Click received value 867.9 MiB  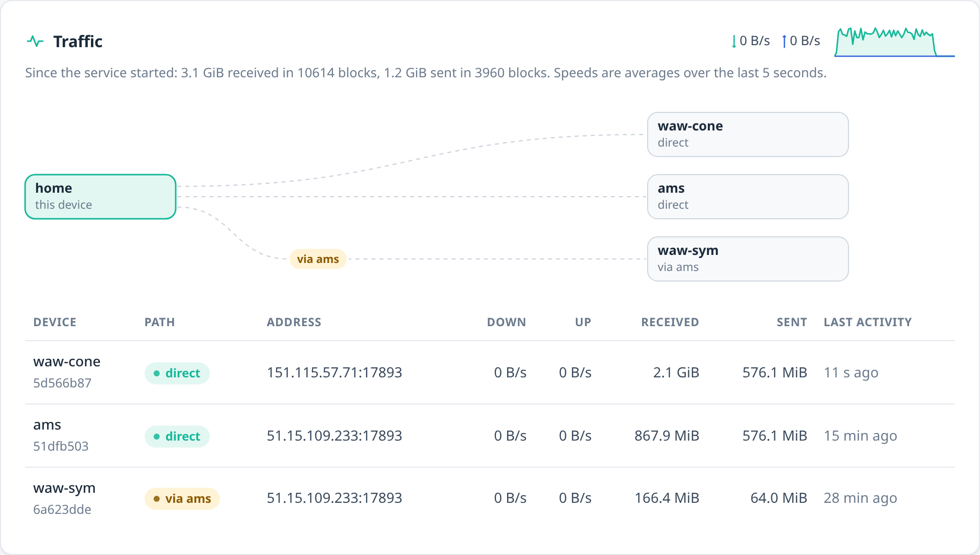pos(667,436)
